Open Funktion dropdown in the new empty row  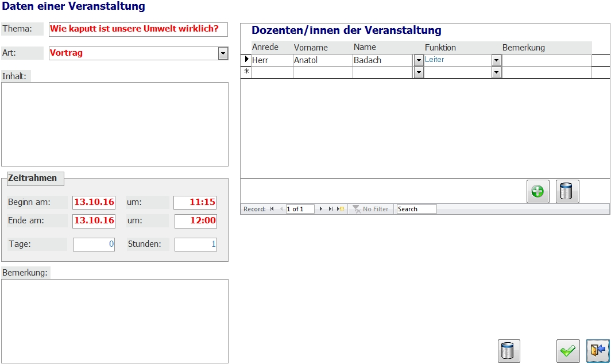[496, 72]
